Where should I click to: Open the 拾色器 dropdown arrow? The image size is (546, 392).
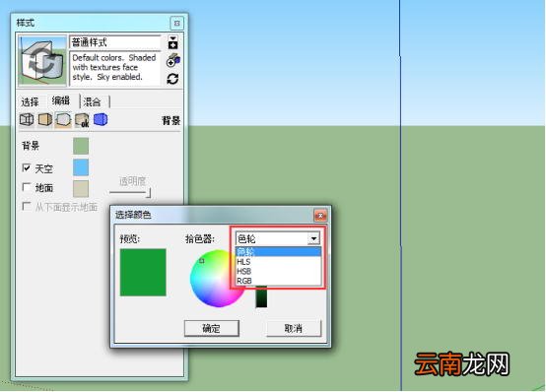pyautogui.click(x=313, y=238)
